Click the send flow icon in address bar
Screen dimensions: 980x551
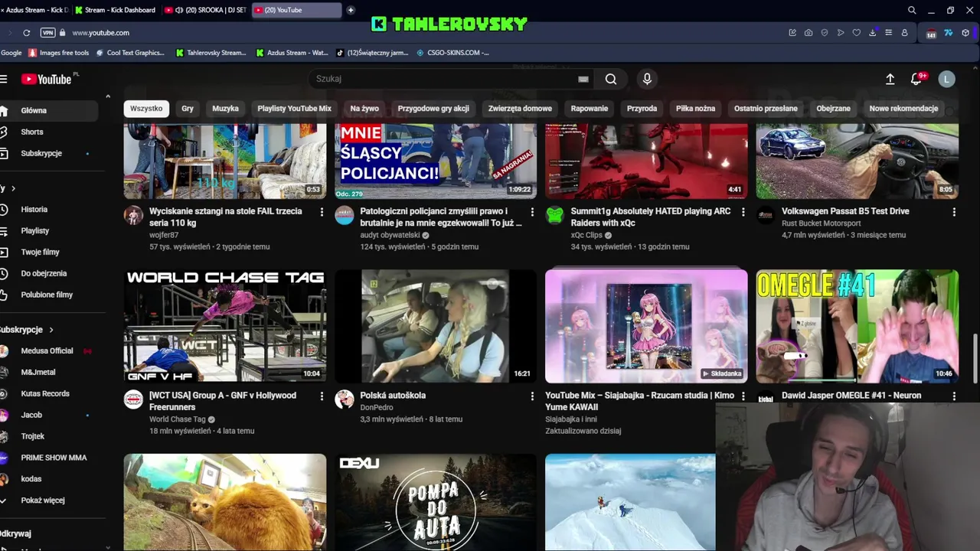[x=841, y=33]
